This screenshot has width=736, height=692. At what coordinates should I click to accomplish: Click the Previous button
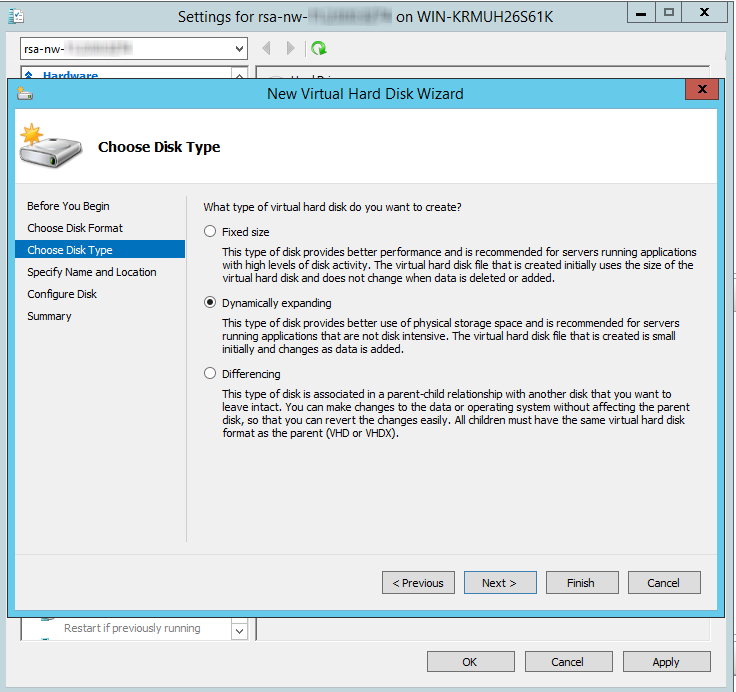coord(418,583)
